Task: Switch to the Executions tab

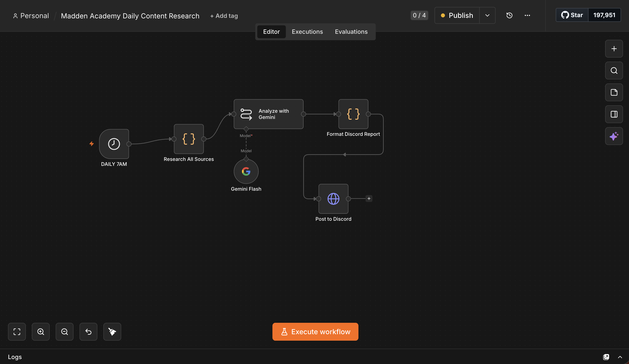Action: [x=307, y=32]
